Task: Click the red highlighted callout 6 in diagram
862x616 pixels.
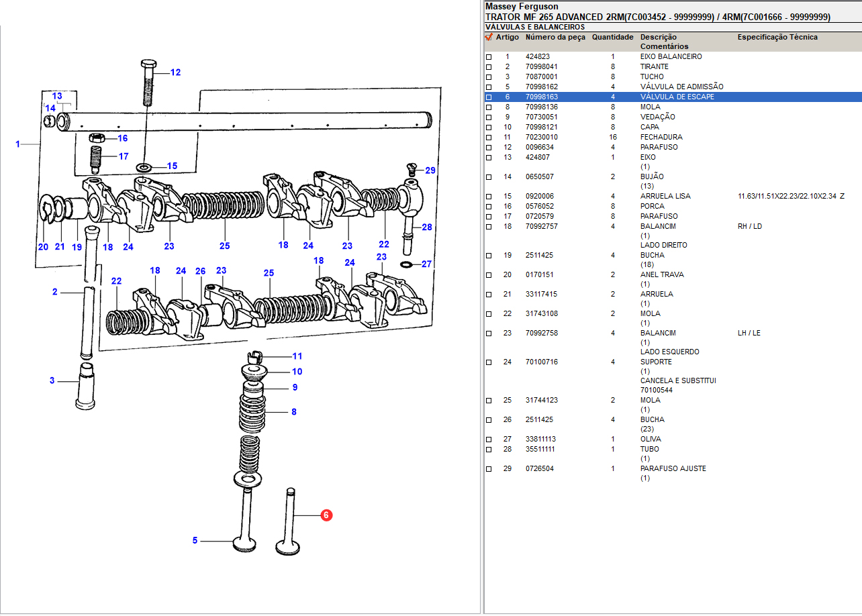Action: pyautogui.click(x=326, y=515)
